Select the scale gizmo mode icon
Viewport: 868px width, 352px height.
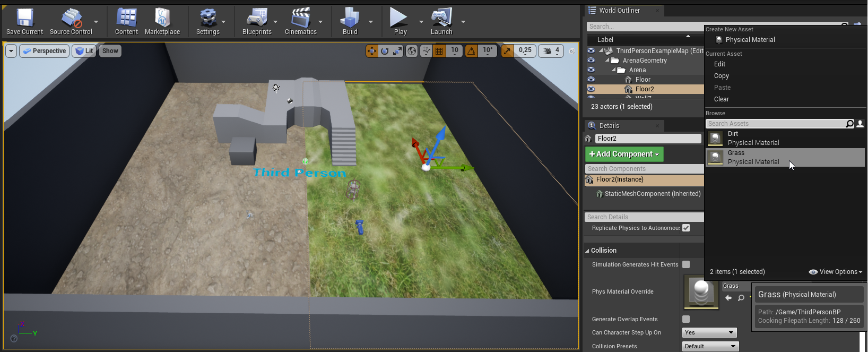(397, 51)
